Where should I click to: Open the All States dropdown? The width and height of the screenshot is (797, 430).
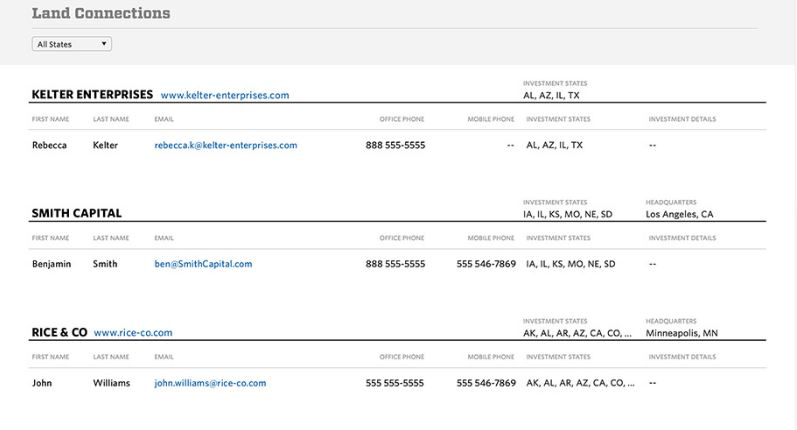72,44
